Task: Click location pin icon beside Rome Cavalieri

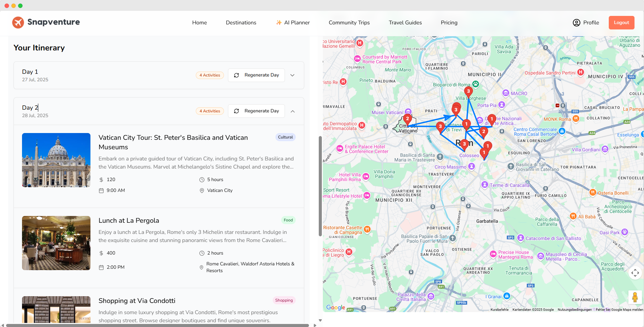Action: coord(202,267)
